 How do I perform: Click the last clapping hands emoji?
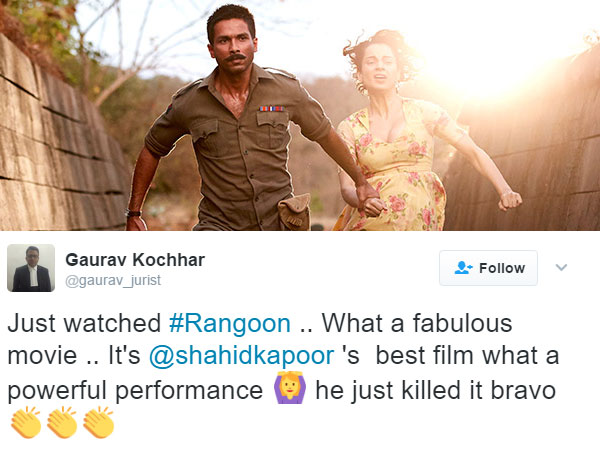click(x=98, y=422)
